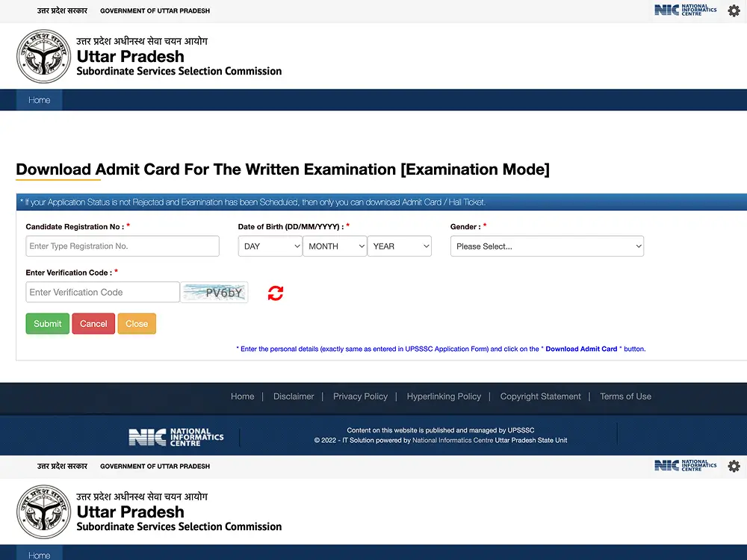Click the UPSSSC emblem logo in header
747x560 pixels.
43,57
